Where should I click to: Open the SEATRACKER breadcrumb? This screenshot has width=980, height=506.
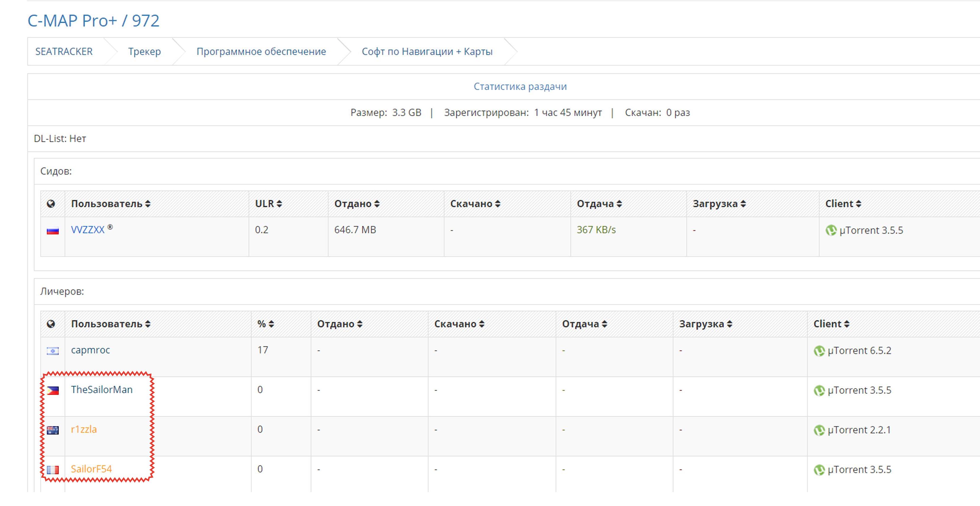64,52
